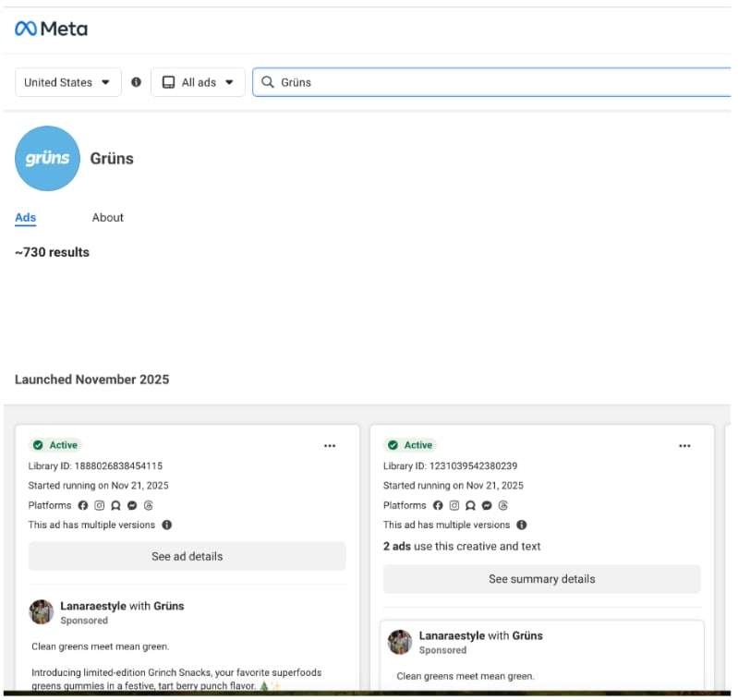The width and height of the screenshot is (738, 700).
Task: Click the magnifying glass search icon
Action: tap(267, 82)
